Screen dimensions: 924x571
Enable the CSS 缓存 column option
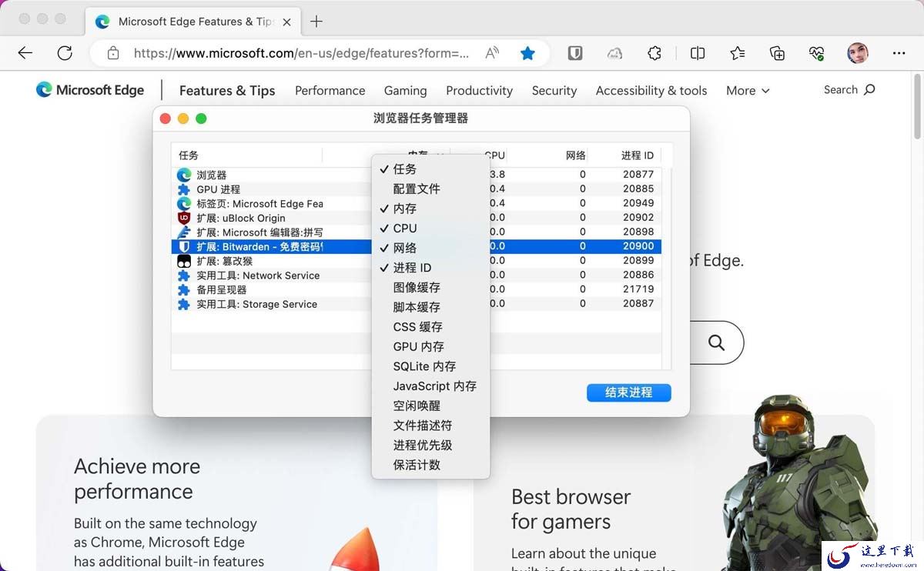[430, 327]
